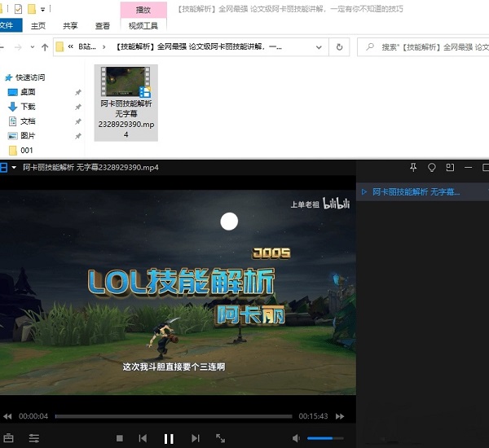Viewport: 489px width, 448px height.
Task: Select the 阿卡丽技能解析 mp4 video thumbnail
Action: pos(126,81)
